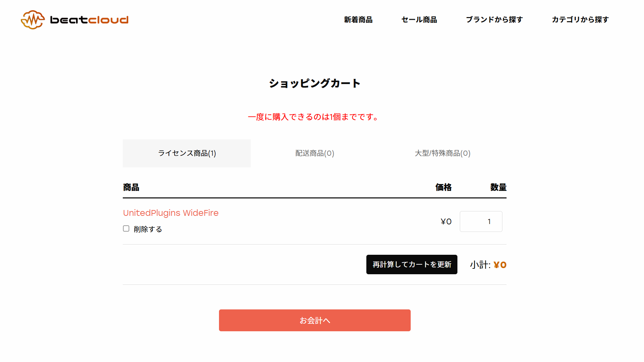Image resolution: width=644 pixels, height=362 pixels.
Task: Proceed with the お会計へ button
Action: point(314,320)
